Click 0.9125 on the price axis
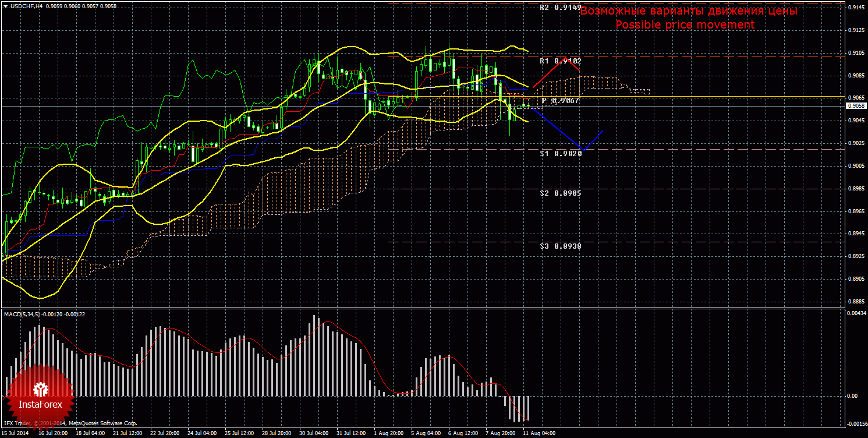This screenshot has height=438, width=868. tap(856, 30)
